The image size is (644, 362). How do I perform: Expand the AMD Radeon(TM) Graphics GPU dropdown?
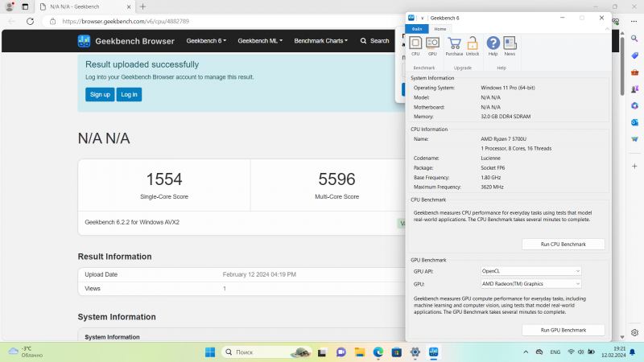530,284
